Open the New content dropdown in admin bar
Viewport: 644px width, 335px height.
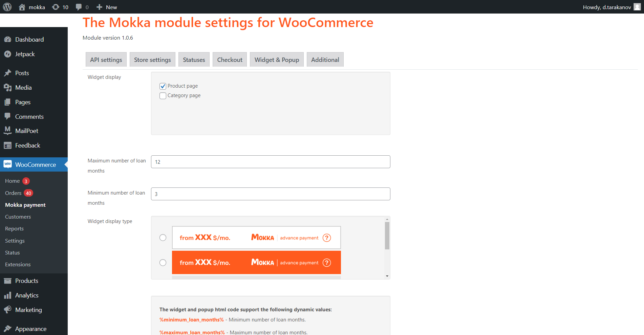(x=107, y=7)
